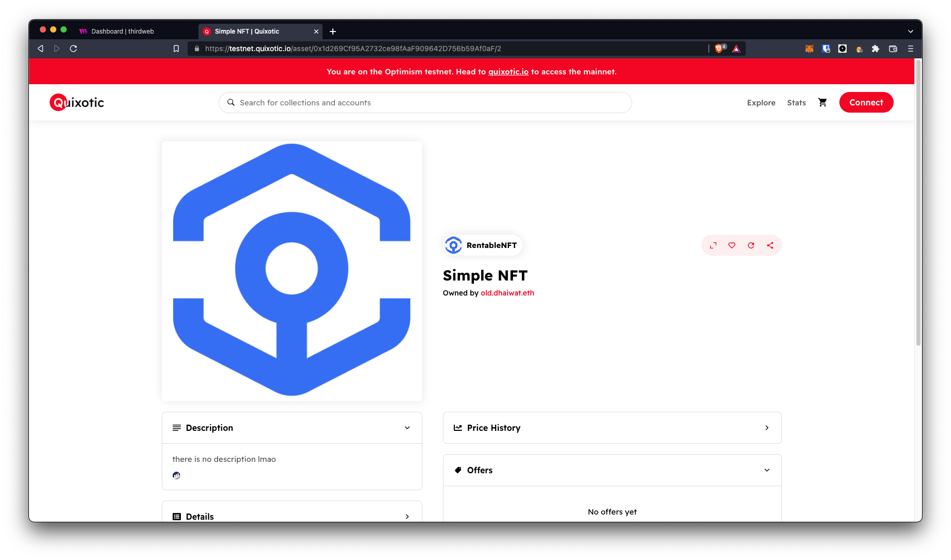Viewport: 951px width, 560px height.
Task: Open the MetaMask fox extension
Action: click(809, 49)
